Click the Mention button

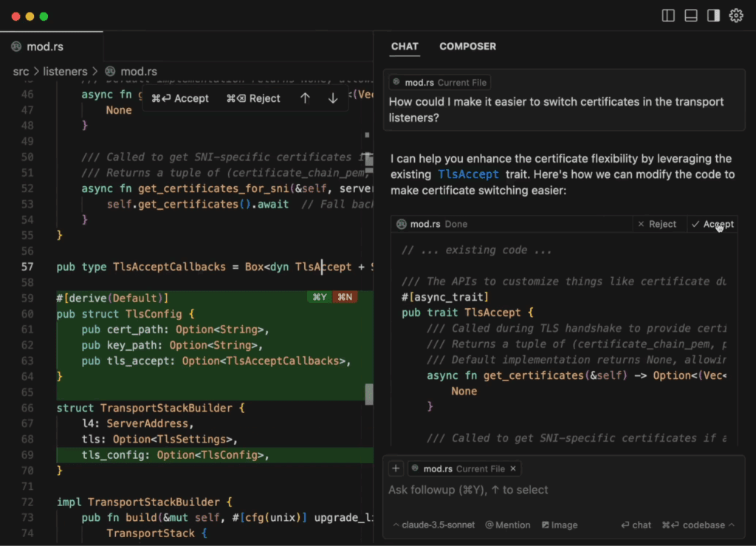click(x=508, y=525)
